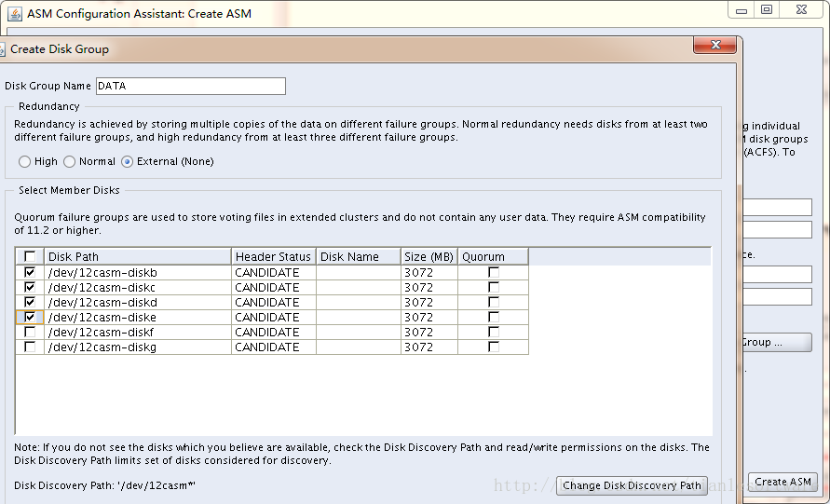The height and width of the screenshot is (504, 830).
Task: Click the Disk Discovery Path '/dev/12casm*' text
Action: coord(105,485)
